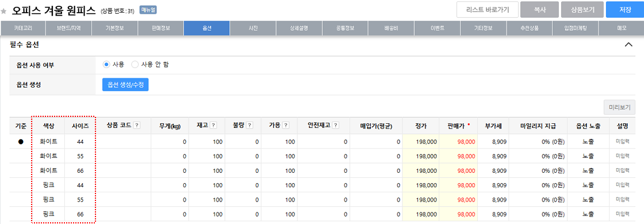Open help icon next to 재고 column
Screen dimensions: 644x224
(213, 126)
